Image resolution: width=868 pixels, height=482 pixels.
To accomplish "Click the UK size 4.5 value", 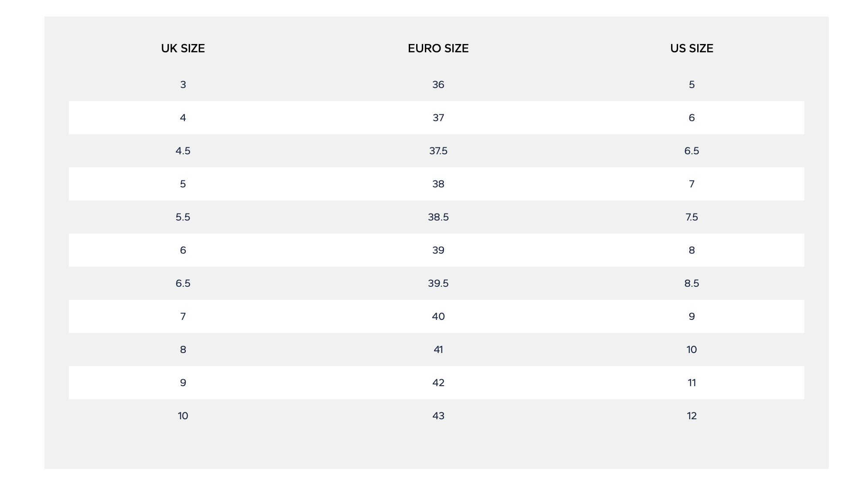I will [x=183, y=151].
